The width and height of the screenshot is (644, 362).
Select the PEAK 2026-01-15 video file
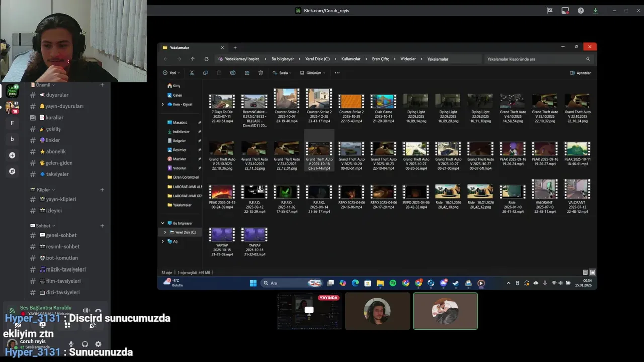[x=222, y=198]
